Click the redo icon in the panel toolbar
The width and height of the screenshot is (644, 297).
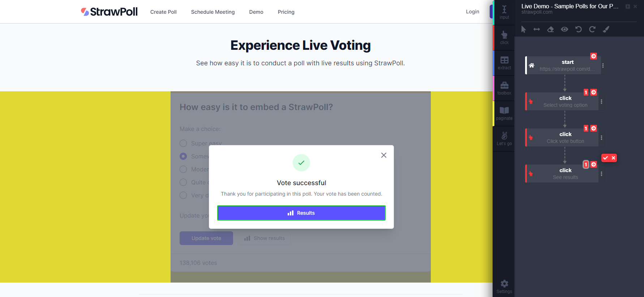[592, 29]
